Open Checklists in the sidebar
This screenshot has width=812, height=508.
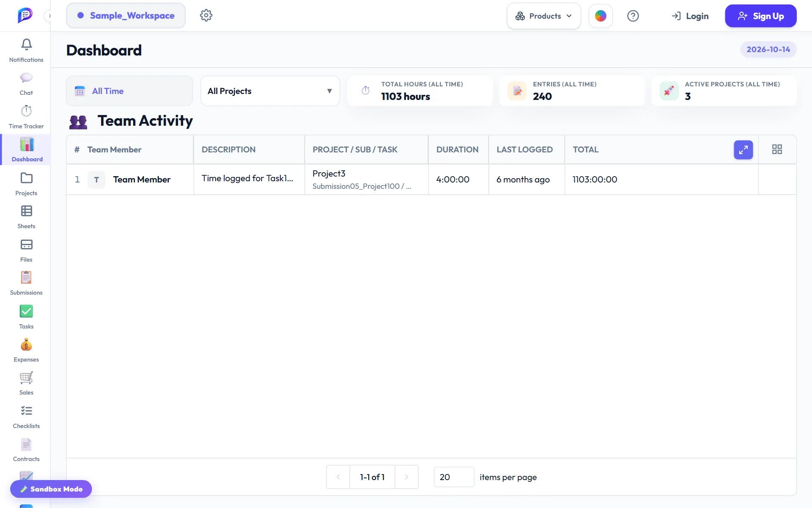(26, 417)
